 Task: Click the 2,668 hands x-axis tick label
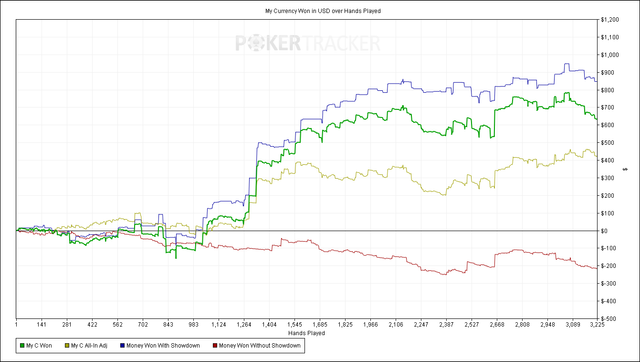pyautogui.click(x=497, y=325)
